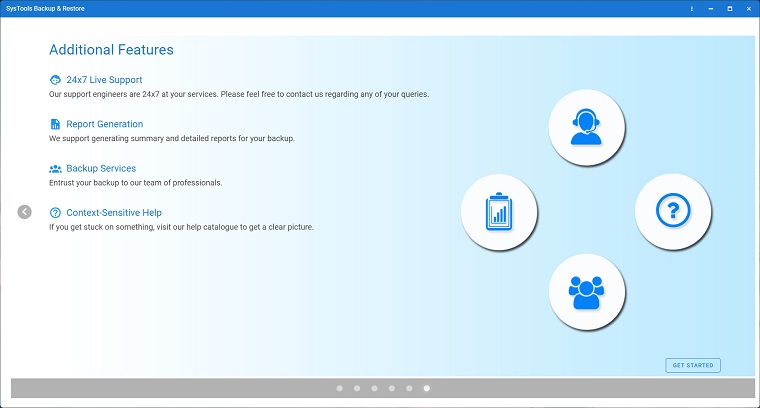Jump to the second slide dot
760x408 pixels.
point(357,388)
